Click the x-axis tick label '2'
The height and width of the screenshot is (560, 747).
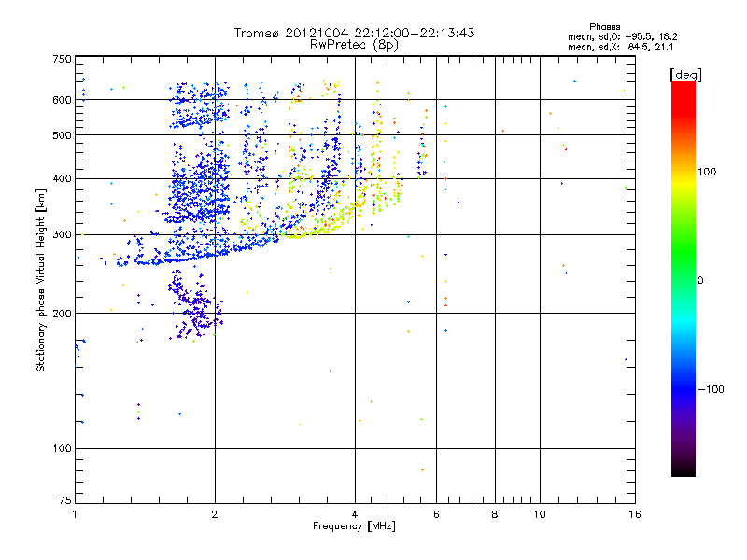215,514
